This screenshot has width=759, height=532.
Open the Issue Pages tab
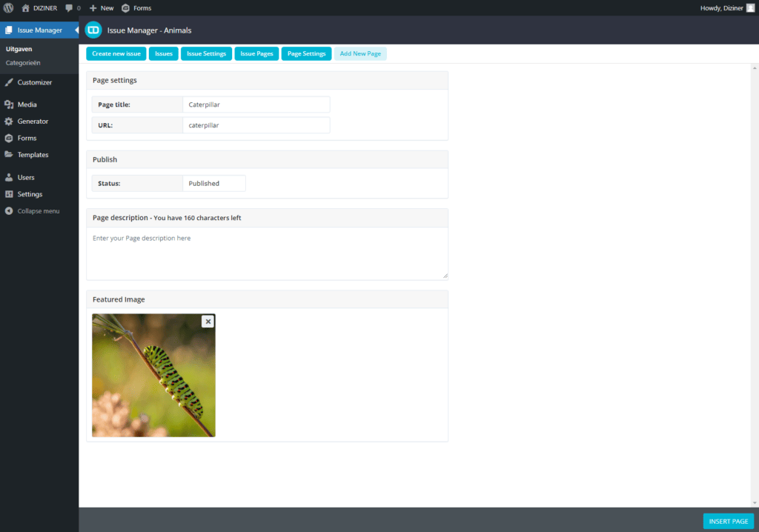256,54
